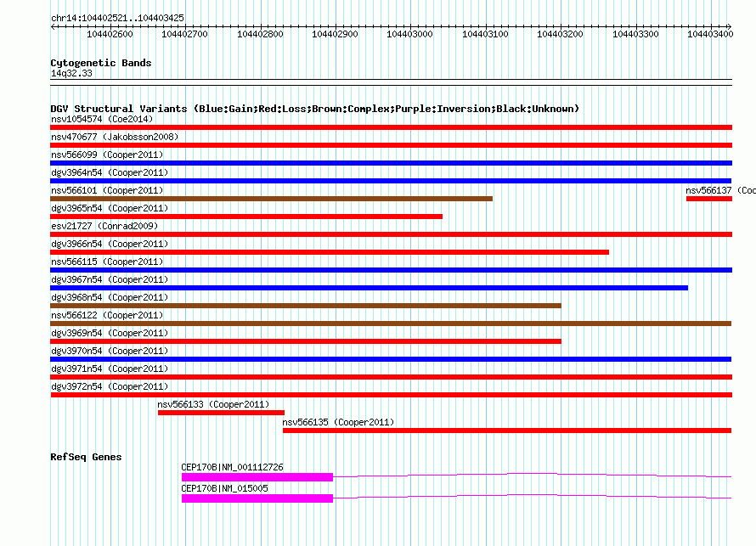Open dgv3971n54 (Cooper2011) label
The image size is (756, 546).
110,369
